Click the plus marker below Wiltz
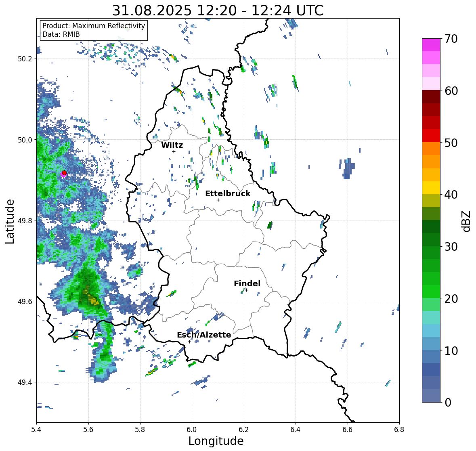 click(x=174, y=151)
